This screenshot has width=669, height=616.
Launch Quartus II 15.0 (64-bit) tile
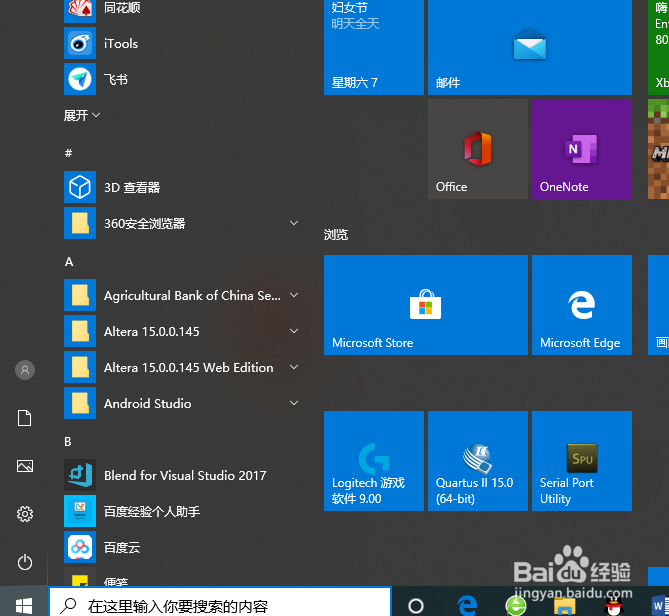478,461
